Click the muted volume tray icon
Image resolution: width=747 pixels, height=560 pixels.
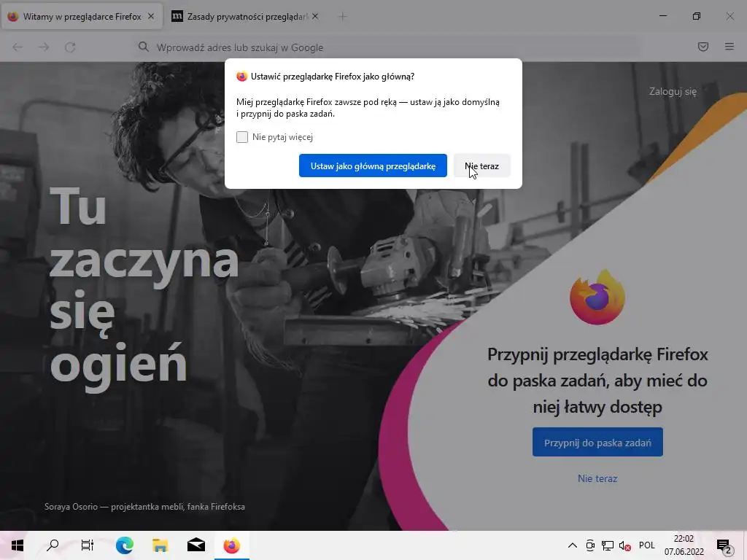click(624, 545)
